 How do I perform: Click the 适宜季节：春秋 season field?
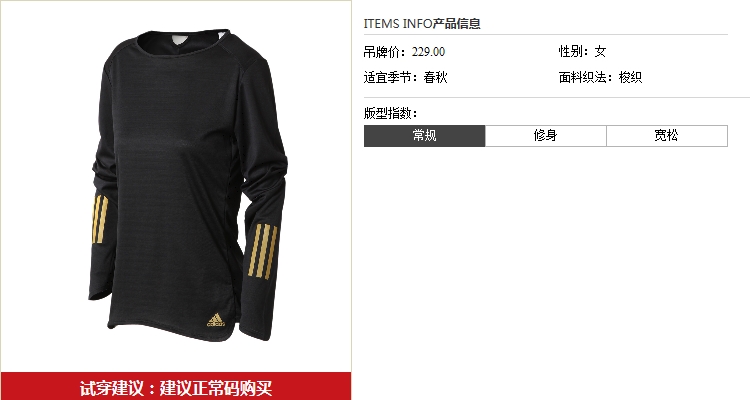(406, 77)
